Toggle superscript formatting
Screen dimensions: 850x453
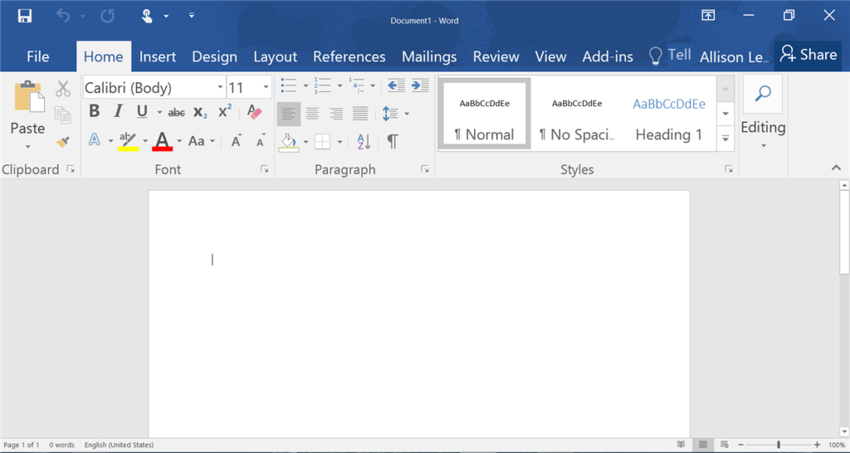(224, 111)
